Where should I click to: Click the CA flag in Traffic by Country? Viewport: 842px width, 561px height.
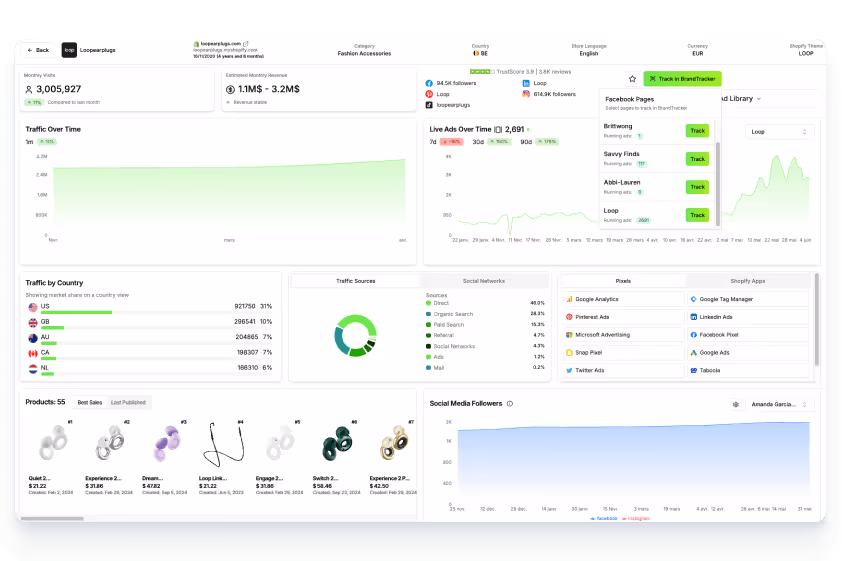coord(33,353)
